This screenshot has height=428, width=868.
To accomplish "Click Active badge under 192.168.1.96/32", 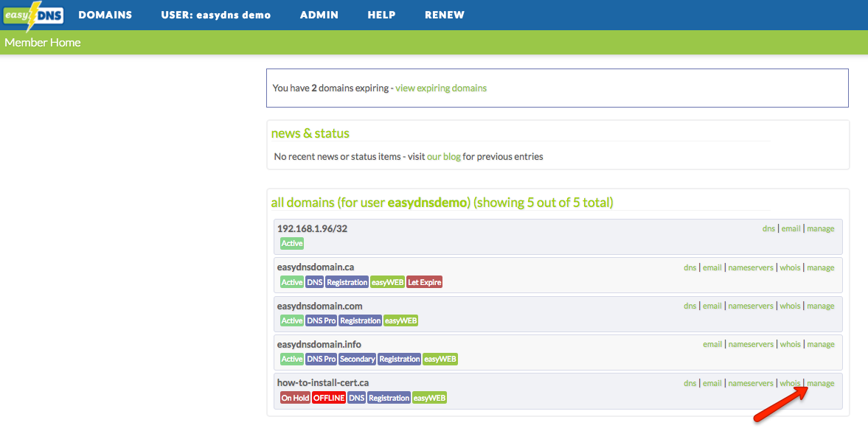I will [292, 243].
